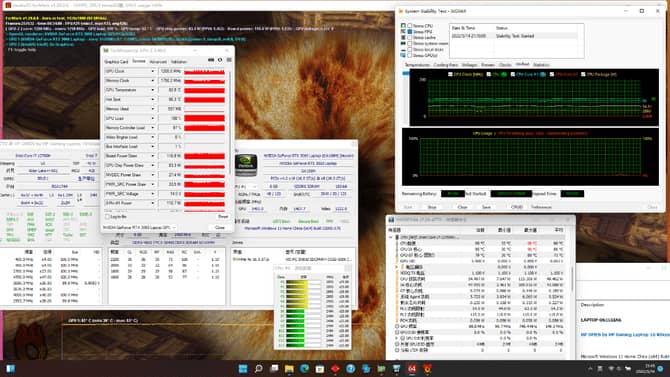Toggle the Stress FPU checkbox

pos(410,32)
